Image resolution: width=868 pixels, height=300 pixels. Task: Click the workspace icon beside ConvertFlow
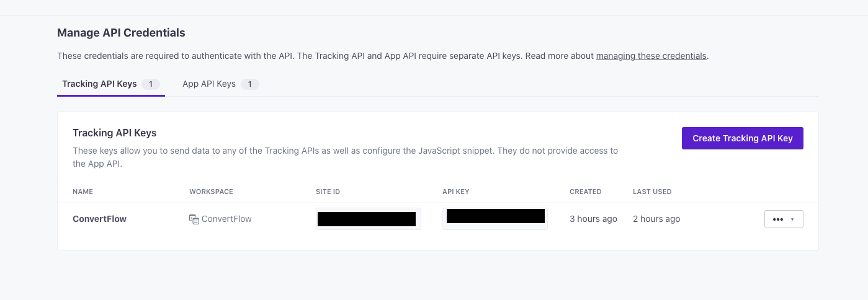tap(194, 219)
